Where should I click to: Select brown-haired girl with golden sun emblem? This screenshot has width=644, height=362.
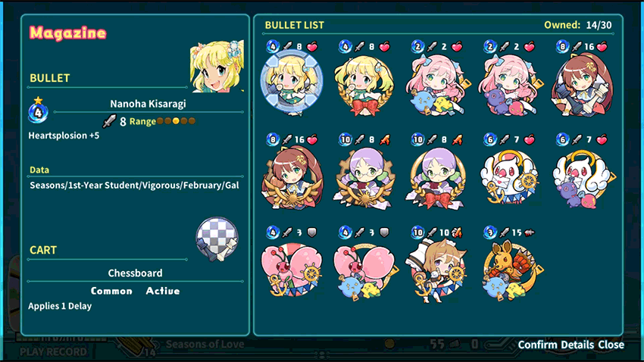[x=292, y=177]
